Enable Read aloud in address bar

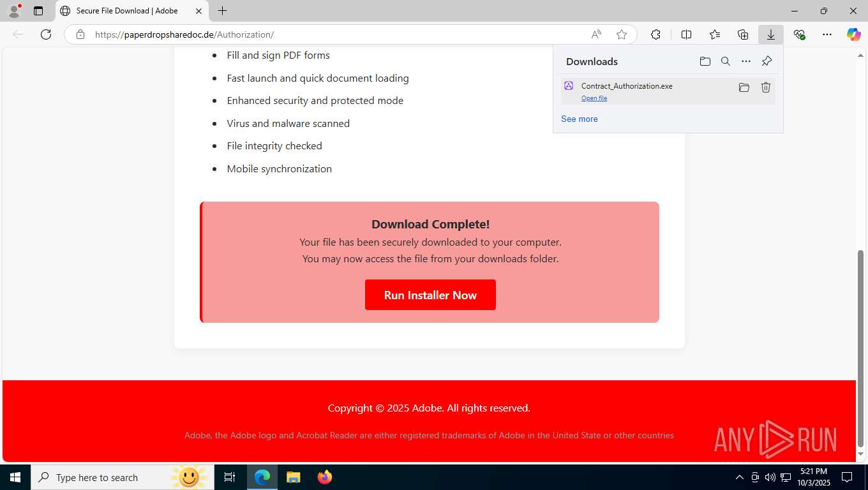point(596,34)
